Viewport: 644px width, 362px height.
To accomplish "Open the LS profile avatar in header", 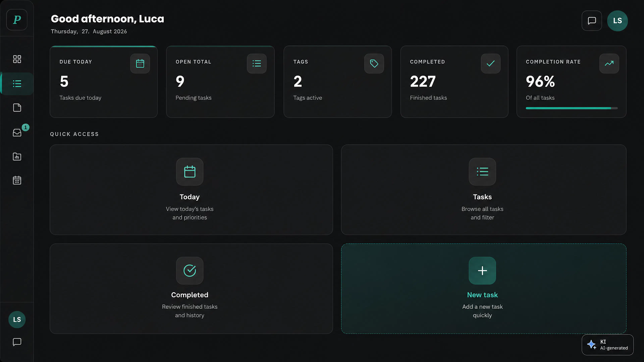I will click(x=618, y=21).
